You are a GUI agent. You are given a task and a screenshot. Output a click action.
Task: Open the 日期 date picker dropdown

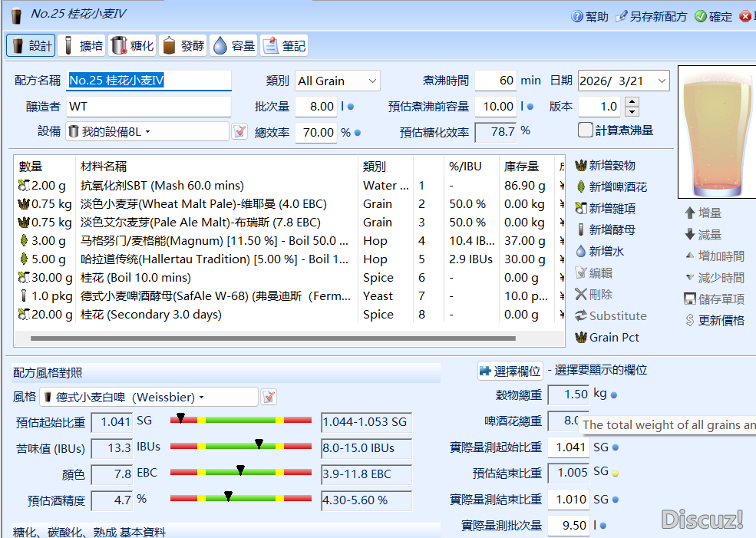(662, 81)
